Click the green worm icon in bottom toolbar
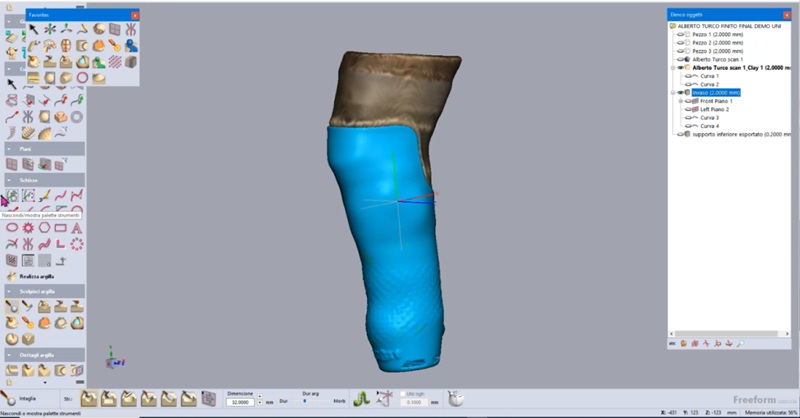This screenshot has height=418, width=800. coord(362,399)
